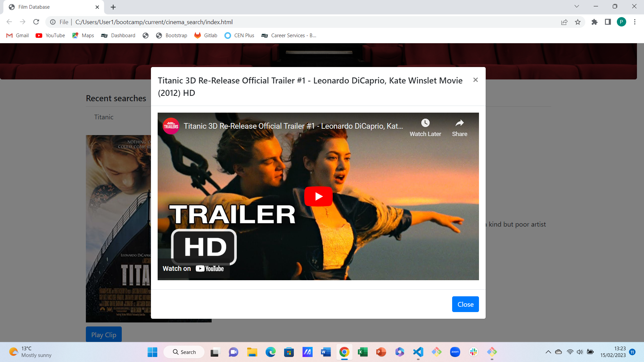Open Word from taskbar
The image size is (644, 362).
(x=326, y=352)
